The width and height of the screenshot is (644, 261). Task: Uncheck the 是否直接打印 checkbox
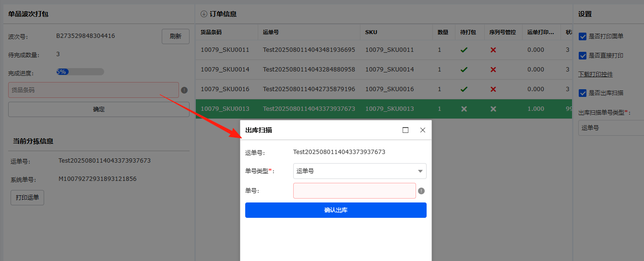point(583,56)
